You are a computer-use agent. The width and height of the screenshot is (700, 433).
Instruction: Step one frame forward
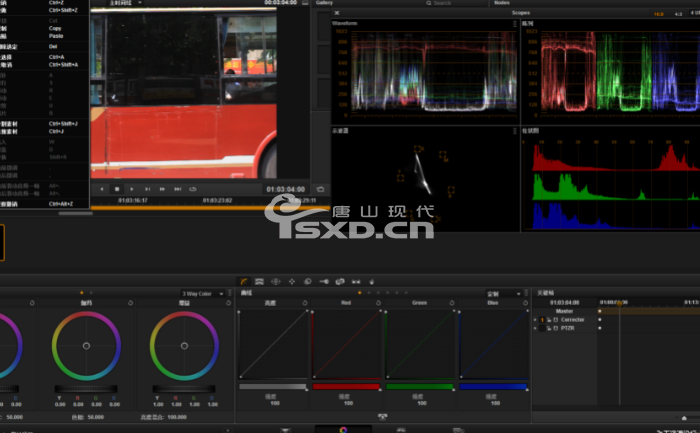pos(147,189)
